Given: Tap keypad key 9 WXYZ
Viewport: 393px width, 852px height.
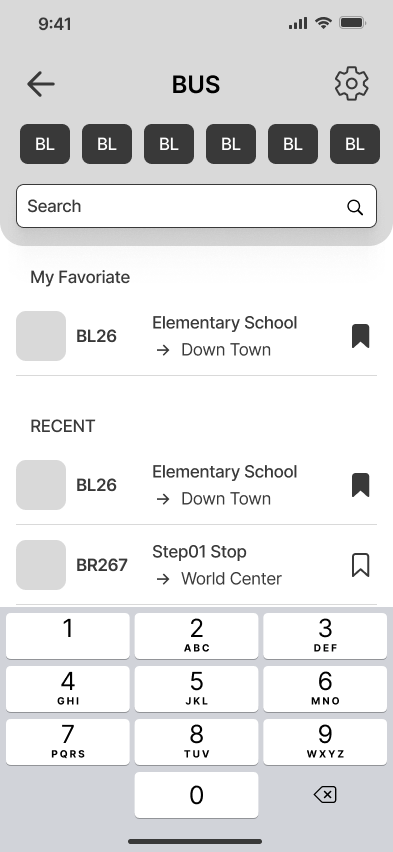Looking at the screenshot, I should point(325,742).
